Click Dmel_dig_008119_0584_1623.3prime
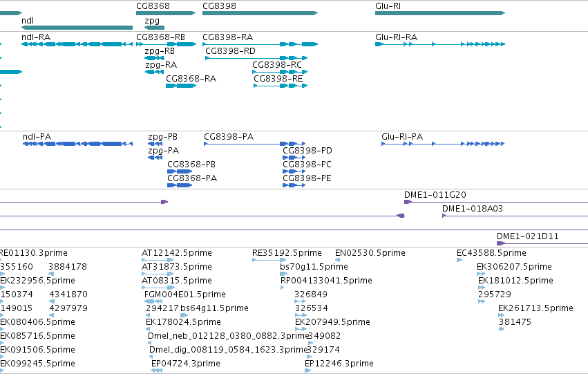The width and height of the screenshot is (588, 374). click(228, 350)
